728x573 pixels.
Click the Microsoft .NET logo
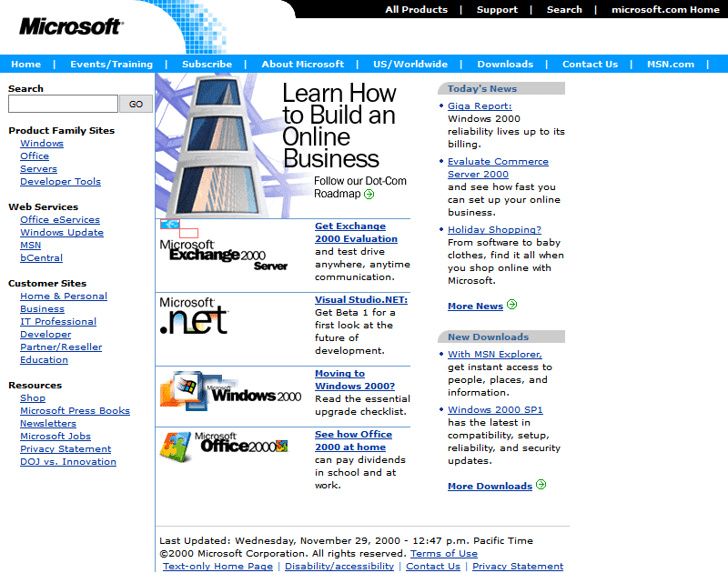tap(194, 316)
